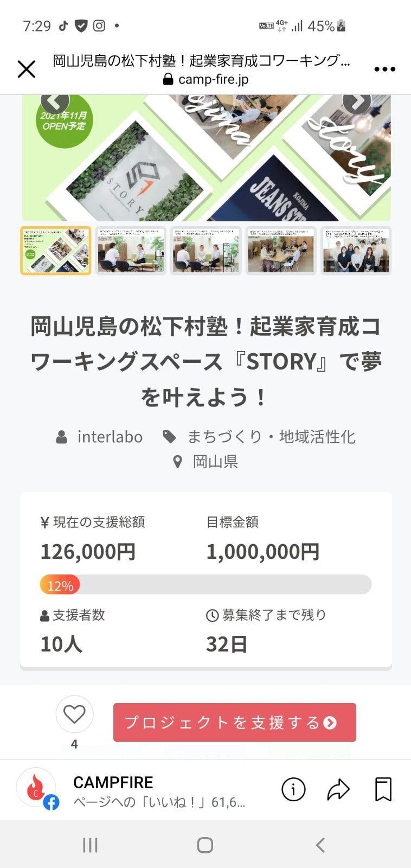This screenshot has height=868, width=411.
Task: Select the 岡山県 location link
Action: point(215,462)
